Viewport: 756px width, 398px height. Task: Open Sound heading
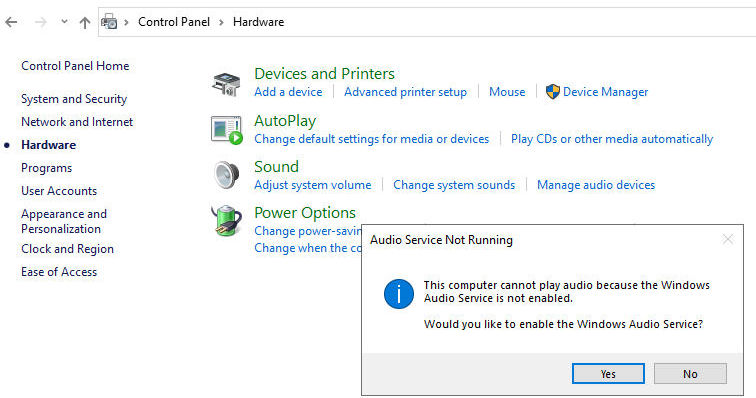click(x=276, y=166)
